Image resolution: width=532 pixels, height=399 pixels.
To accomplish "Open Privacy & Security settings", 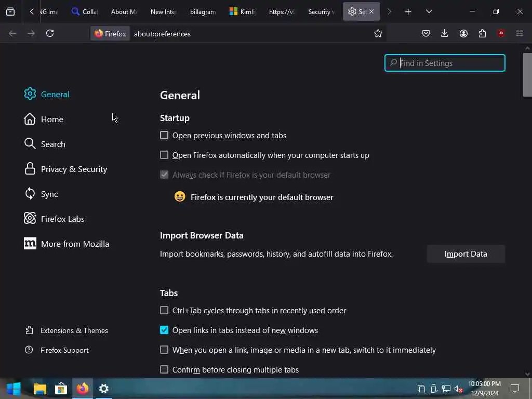I will pyautogui.click(x=66, y=169).
